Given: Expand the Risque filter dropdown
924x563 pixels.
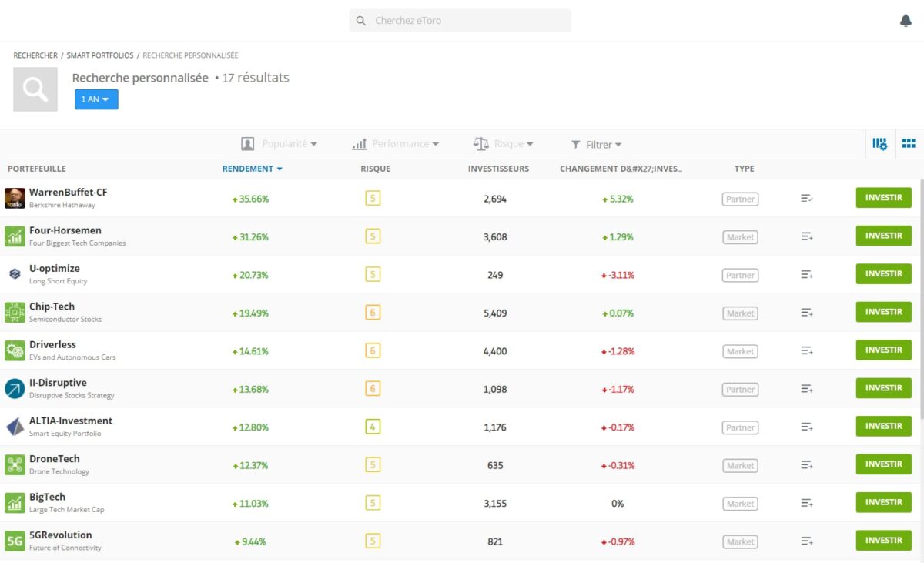Looking at the screenshot, I should click(504, 144).
